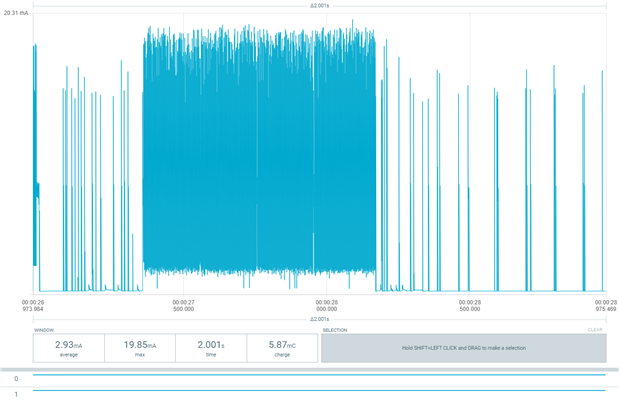Click the 00:00:28 000.000 time axis tick
This screenshot has height=402, width=619.
click(326, 306)
